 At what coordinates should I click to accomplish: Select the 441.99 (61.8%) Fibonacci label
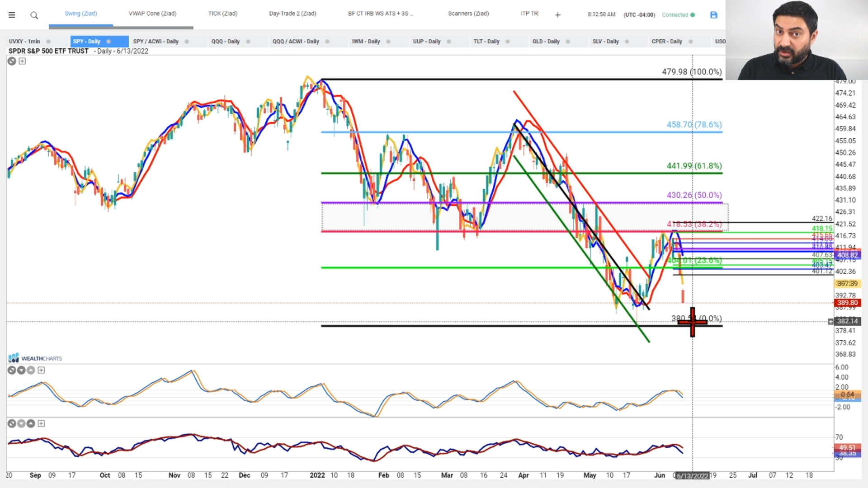tap(694, 166)
